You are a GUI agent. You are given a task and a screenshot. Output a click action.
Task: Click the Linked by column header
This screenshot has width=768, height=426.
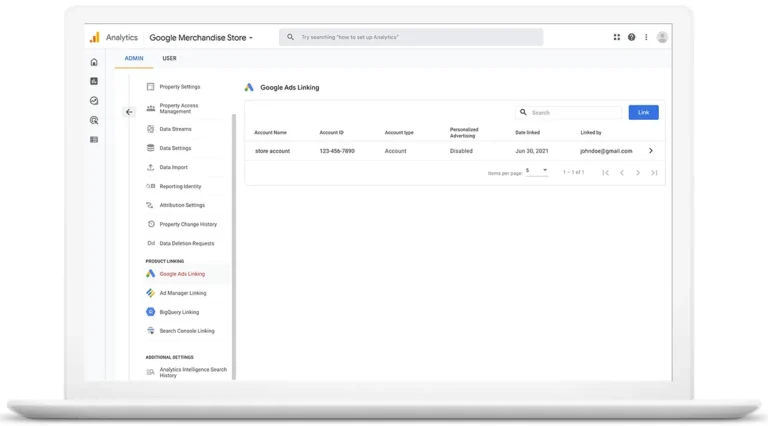point(591,132)
